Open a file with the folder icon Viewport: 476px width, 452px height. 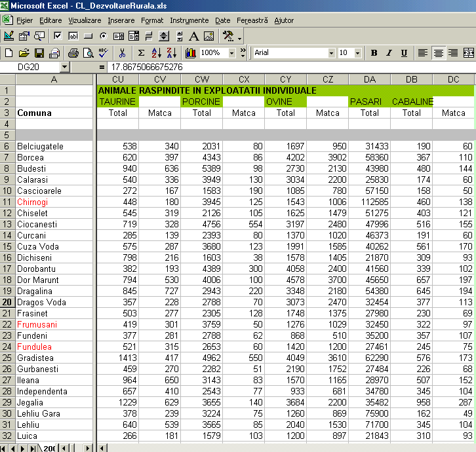point(24,53)
